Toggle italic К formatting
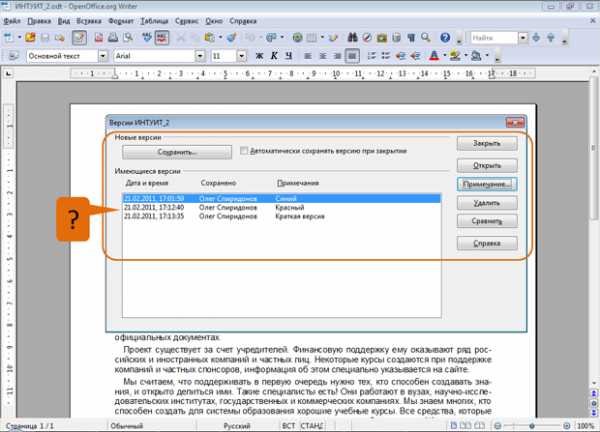Viewport: 600px width, 432px height. pyautogui.click(x=274, y=56)
